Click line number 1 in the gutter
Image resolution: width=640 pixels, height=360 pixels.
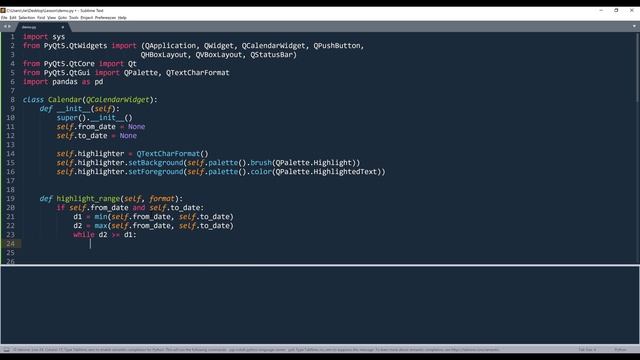point(12,37)
